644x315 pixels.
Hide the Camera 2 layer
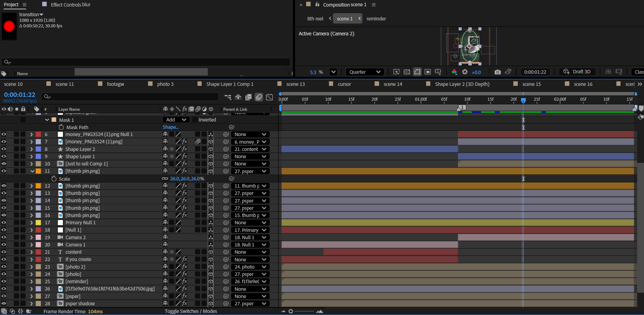4,237
